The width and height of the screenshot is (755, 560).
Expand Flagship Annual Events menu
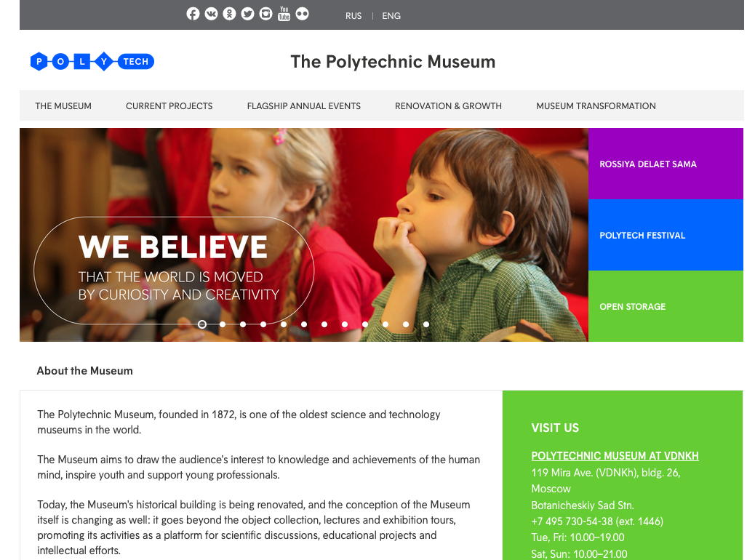pyautogui.click(x=304, y=106)
